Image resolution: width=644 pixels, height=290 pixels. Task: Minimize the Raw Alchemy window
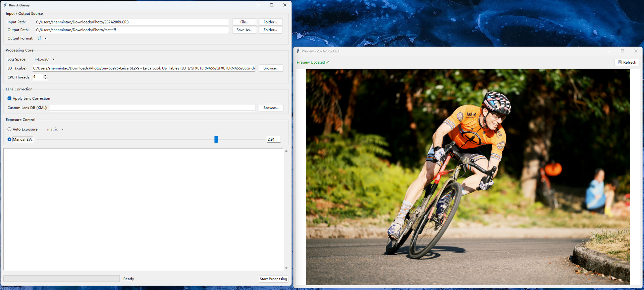(x=258, y=5)
